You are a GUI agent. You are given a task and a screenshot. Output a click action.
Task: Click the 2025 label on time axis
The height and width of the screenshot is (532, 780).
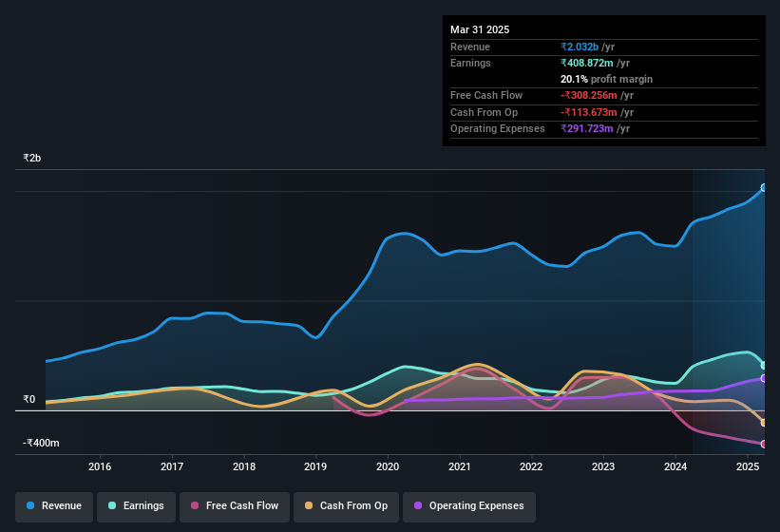pyautogui.click(x=748, y=466)
